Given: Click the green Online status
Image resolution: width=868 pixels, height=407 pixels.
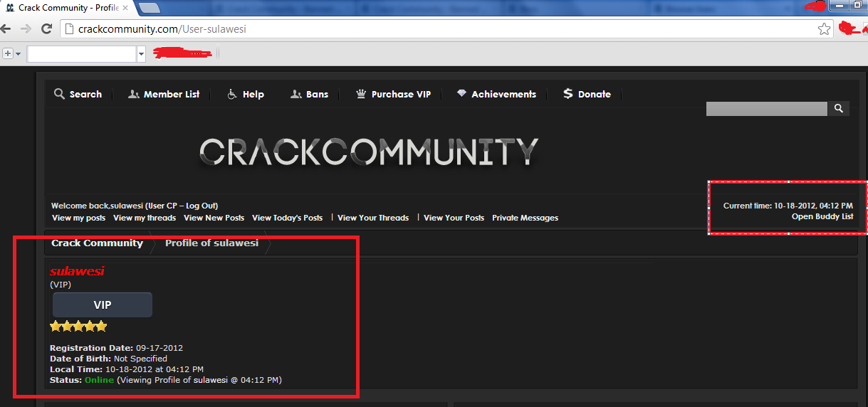Looking at the screenshot, I should 99,380.
